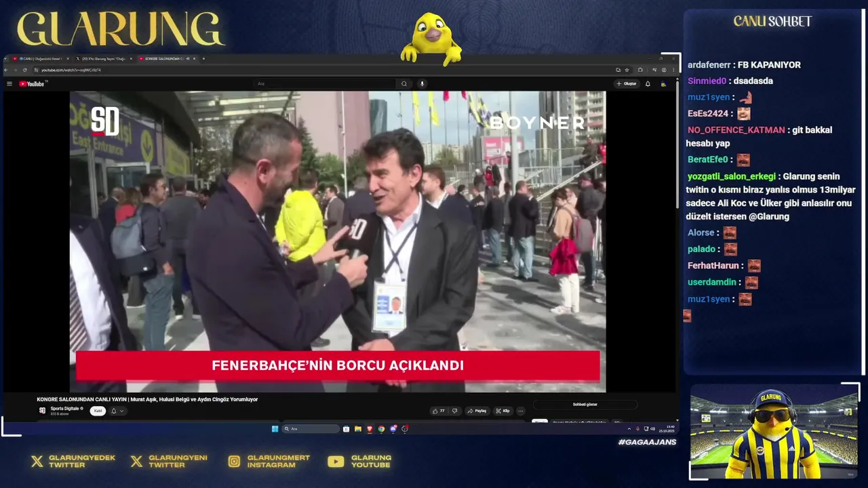The image size is (868, 488).
Task: Open Brave browser from taskbar
Action: coord(370,428)
